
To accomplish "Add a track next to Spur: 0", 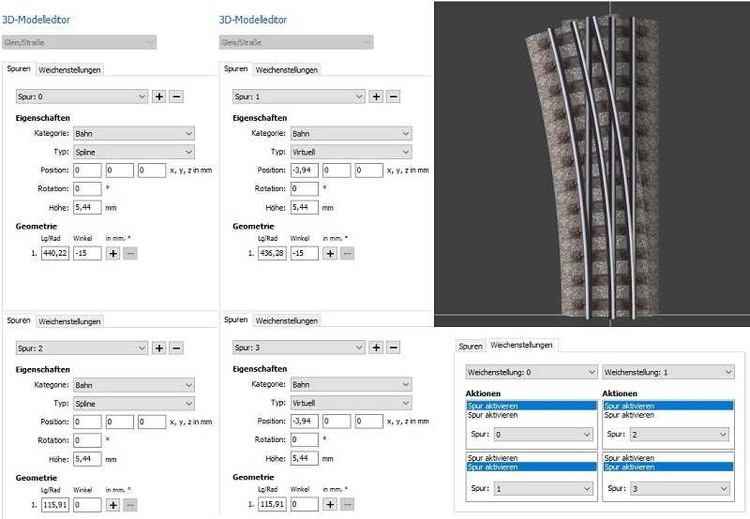I will pos(159,97).
